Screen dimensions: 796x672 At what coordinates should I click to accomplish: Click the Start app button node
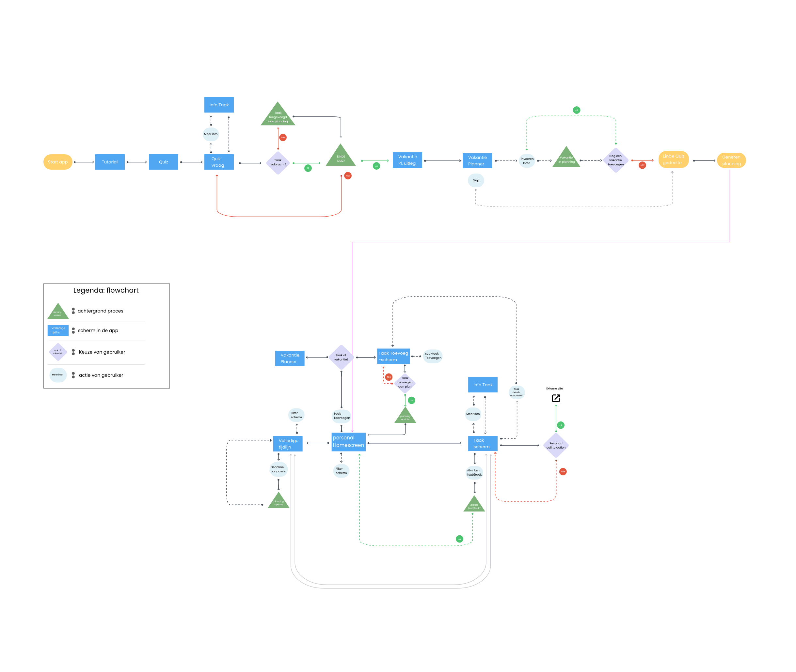click(57, 162)
